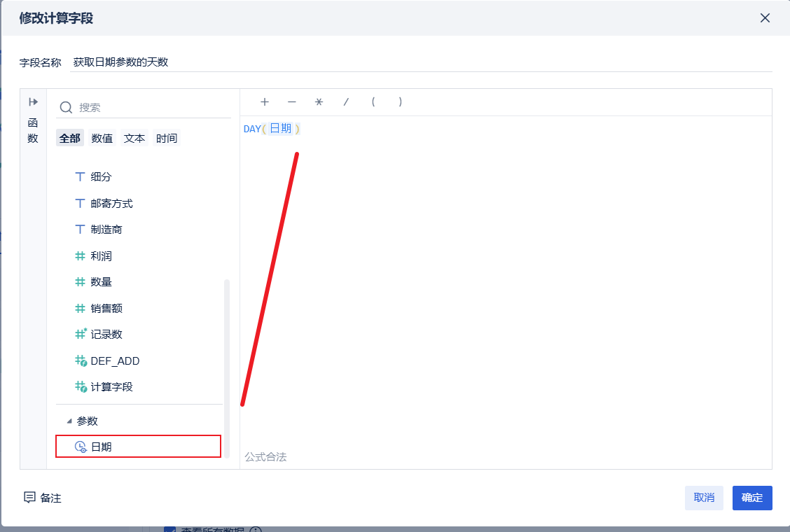Viewport: 790px width, 532px height.
Task: Click the 日期 token in formula
Action: (281, 129)
